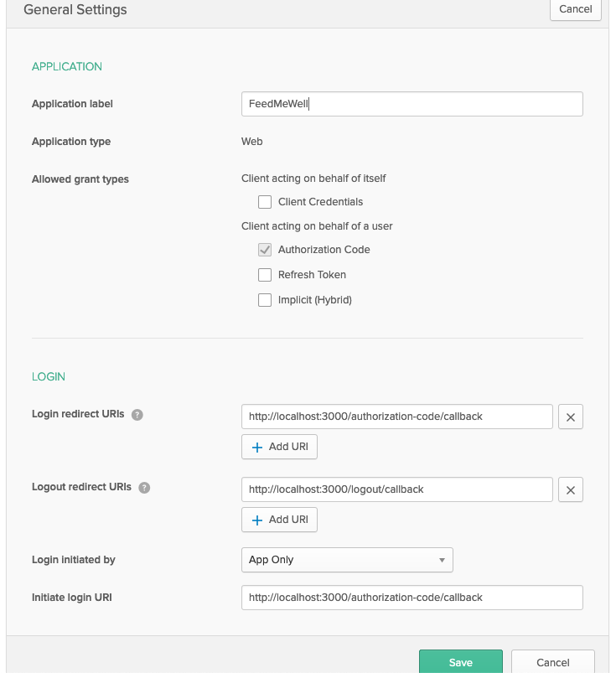This screenshot has width=616, height=673.
Task: Toggle the Authorization Code checkbox
Action: coord(265,250)
